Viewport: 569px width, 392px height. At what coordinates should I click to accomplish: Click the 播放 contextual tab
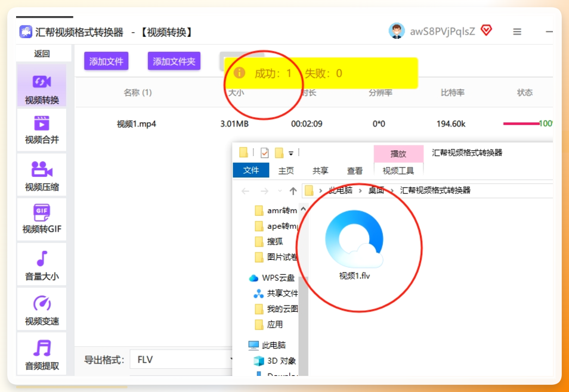click(398, 154)
